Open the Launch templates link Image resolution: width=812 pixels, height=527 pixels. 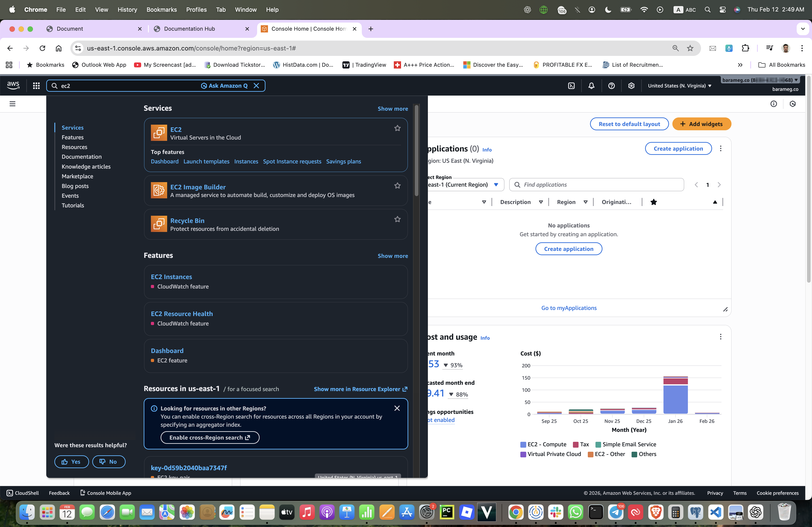click(x=206, y=161)
